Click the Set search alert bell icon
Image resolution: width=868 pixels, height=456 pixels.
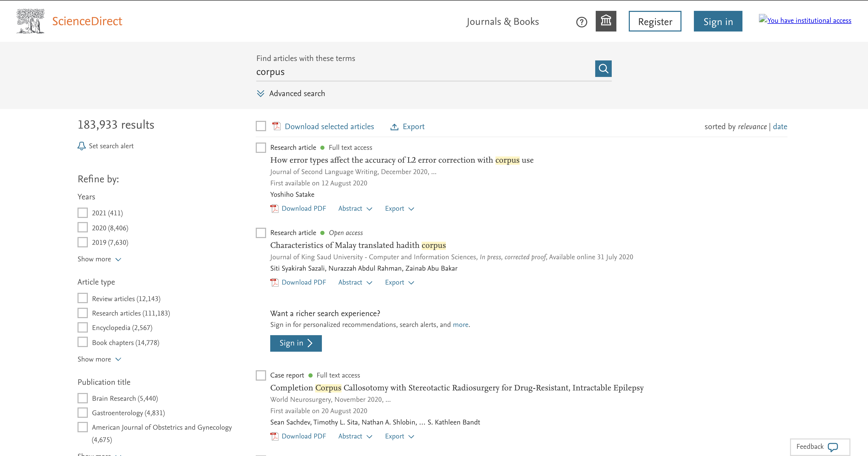(x=82, y=146)
